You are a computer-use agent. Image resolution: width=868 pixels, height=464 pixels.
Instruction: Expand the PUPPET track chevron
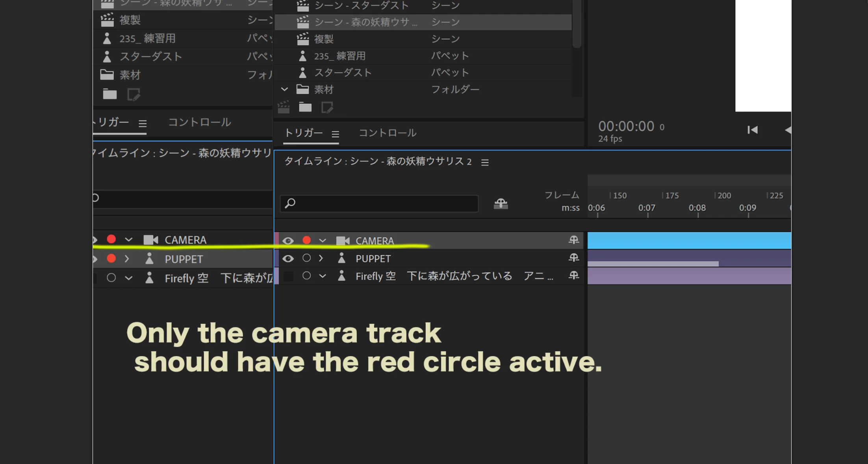[x=321, y=258]
